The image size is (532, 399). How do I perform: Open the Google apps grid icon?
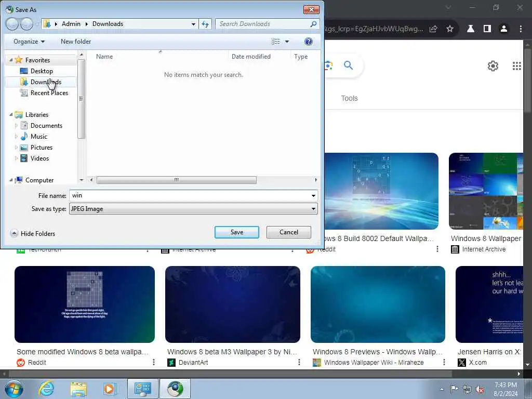tap(517, 66)
